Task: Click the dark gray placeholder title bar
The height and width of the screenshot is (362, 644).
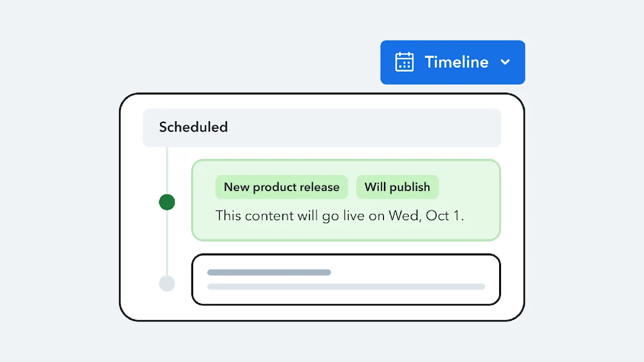Action: (269, 272)
